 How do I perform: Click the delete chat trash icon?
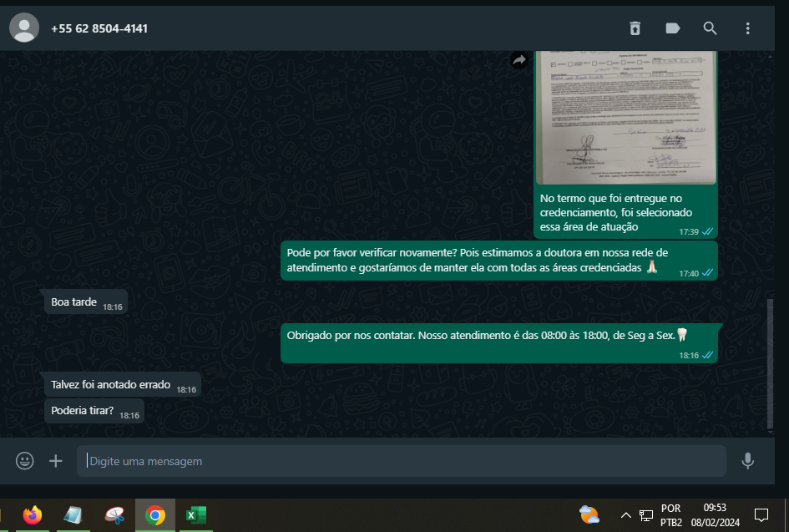pos(635,28)
